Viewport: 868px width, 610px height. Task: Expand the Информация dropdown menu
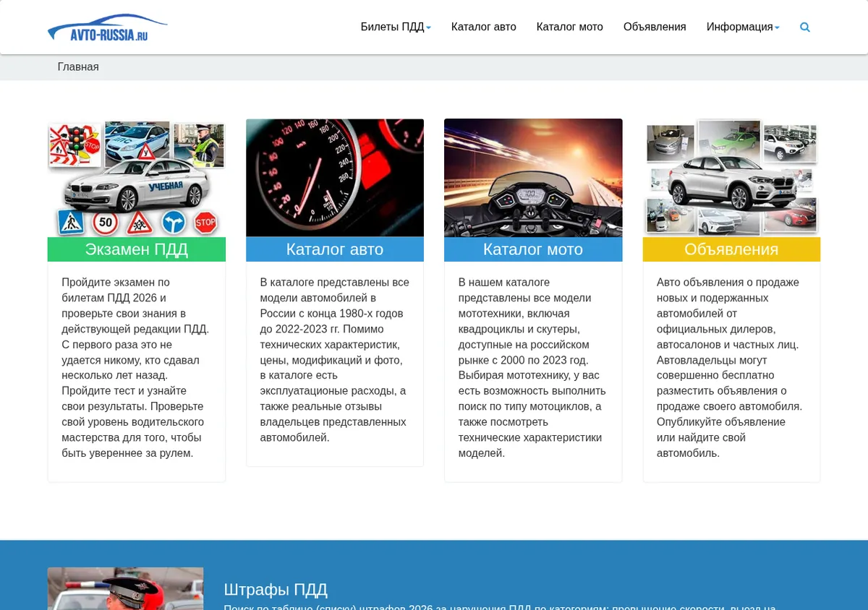(743, 27)
